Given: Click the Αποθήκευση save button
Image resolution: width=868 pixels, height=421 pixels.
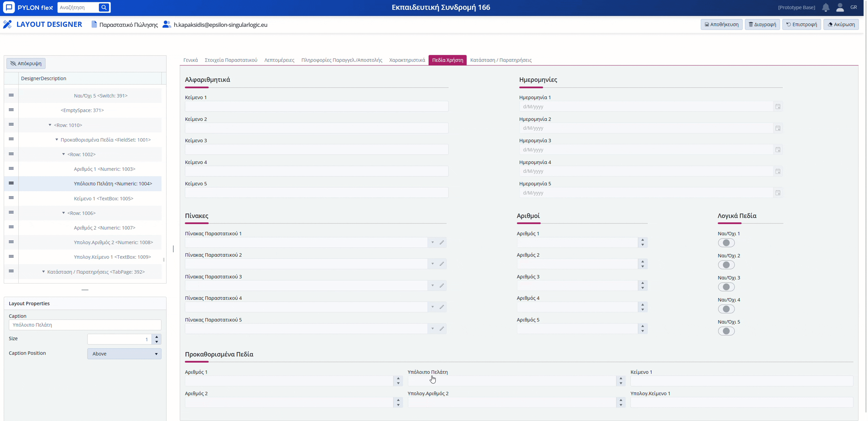Looking at the screenshot, I should [x=722, y=24].
